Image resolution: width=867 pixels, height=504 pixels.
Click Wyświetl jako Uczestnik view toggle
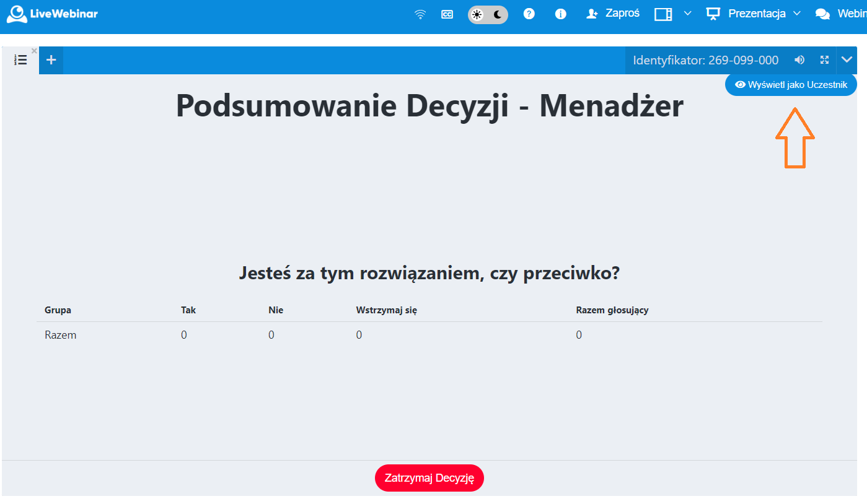(791, 85)
